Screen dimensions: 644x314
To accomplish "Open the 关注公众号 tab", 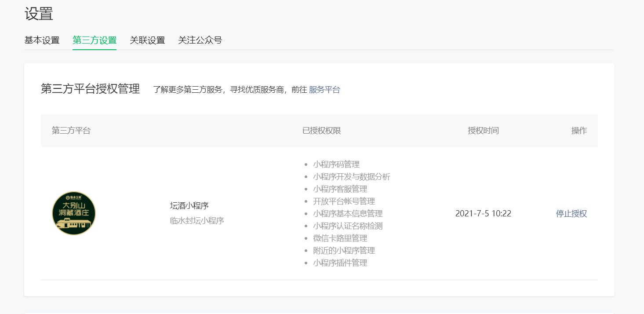I will [200, 40].
